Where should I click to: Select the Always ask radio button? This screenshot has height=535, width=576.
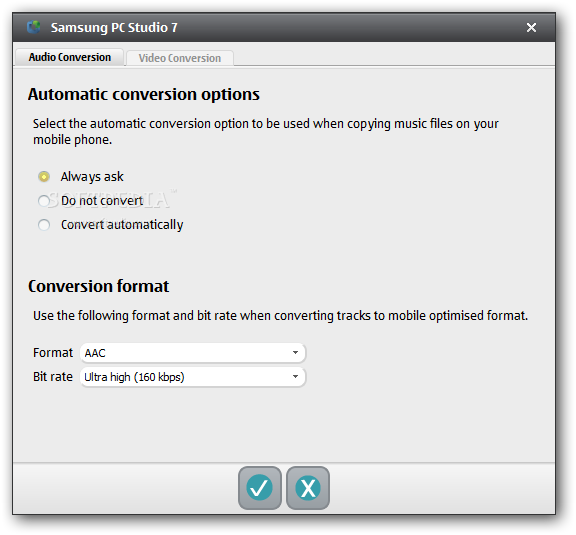coord(44,177)
